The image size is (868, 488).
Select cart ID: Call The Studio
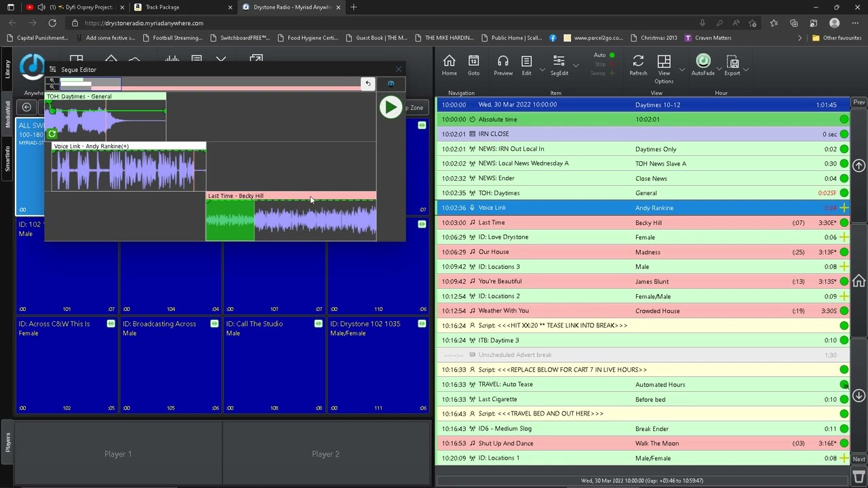[274, 365]
